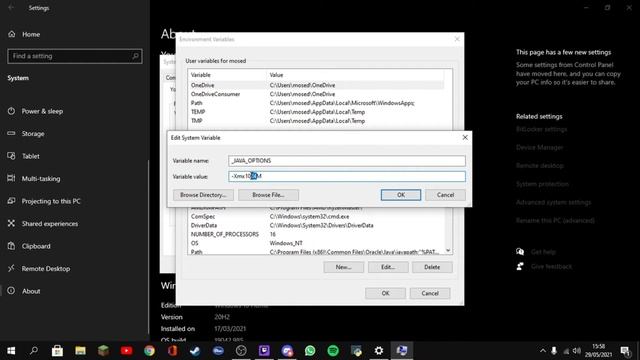Viewport: 640px width, 360px height.
Task: Focus the Find a setting search box
Action: point(75,56)
